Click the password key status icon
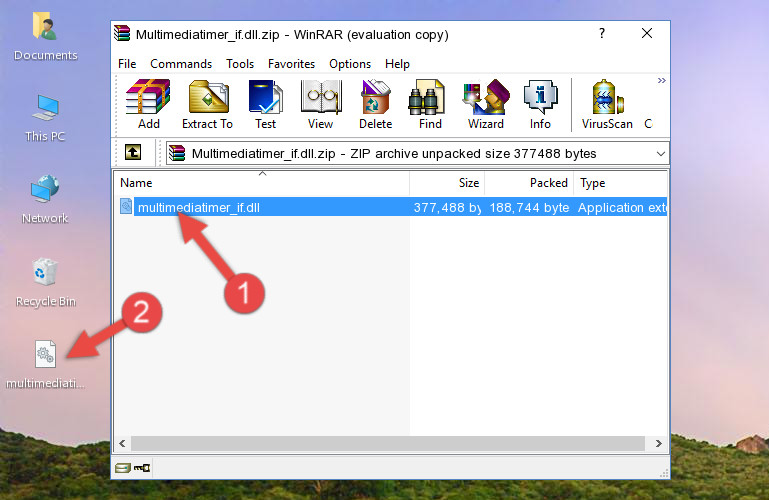The width and height of the screenshot is (769, 500). (142, 468)
